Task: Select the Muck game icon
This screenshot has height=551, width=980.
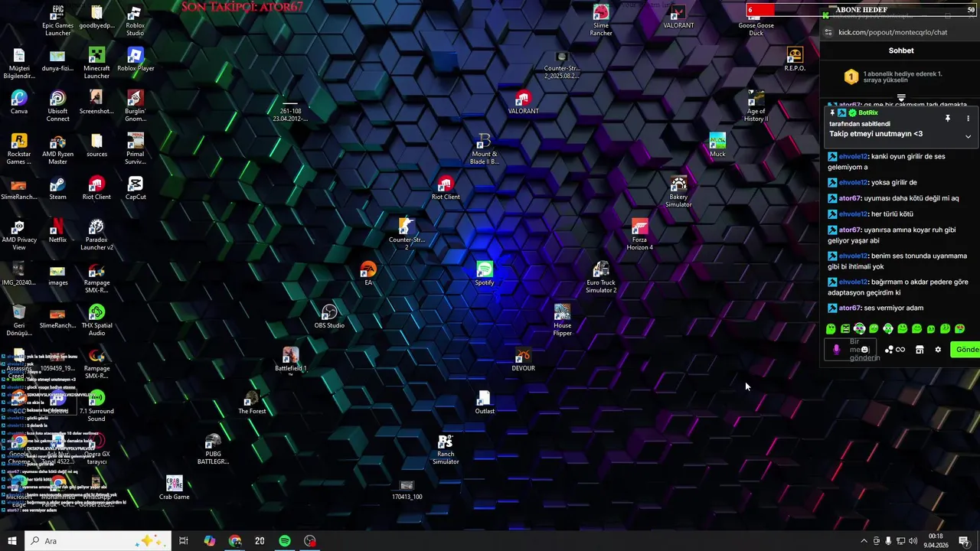Action: coord(717,145)
